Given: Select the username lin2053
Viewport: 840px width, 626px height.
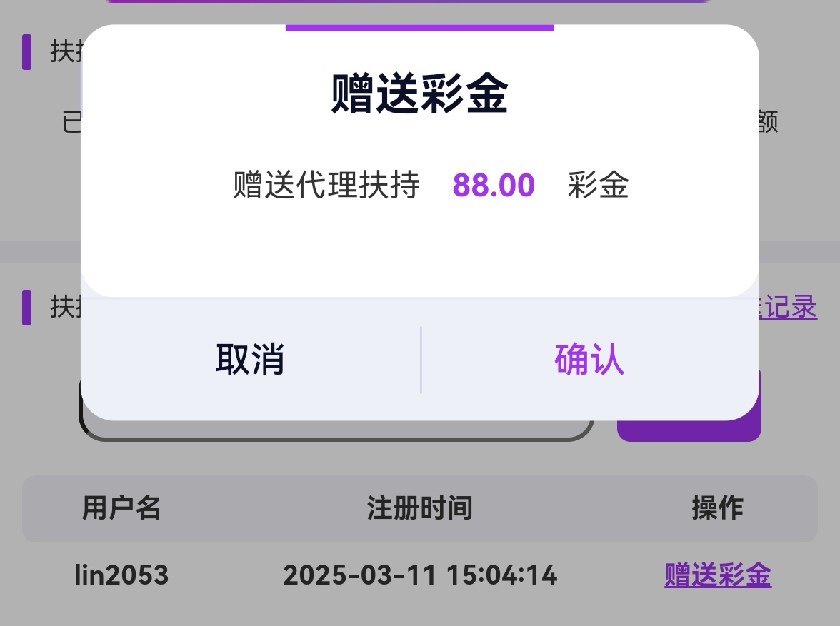Looking at the screenshot, I should (x=121, y=575).
